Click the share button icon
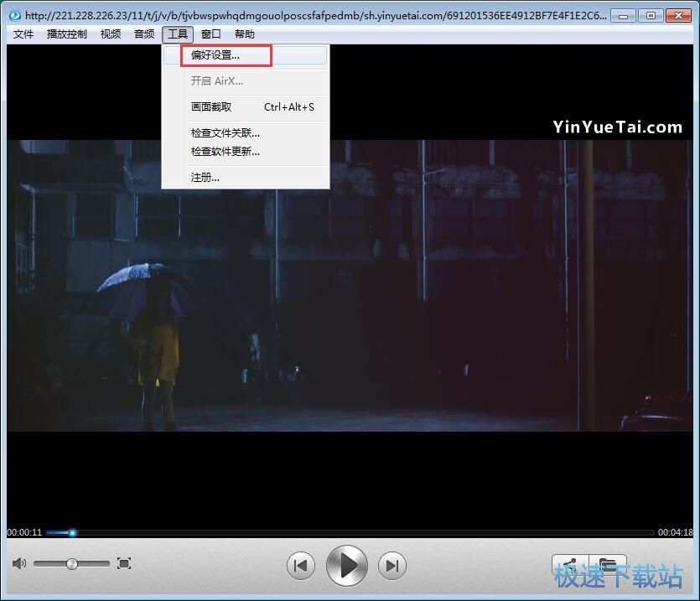This screenshot has height=601, width=700. coord(571,565)
